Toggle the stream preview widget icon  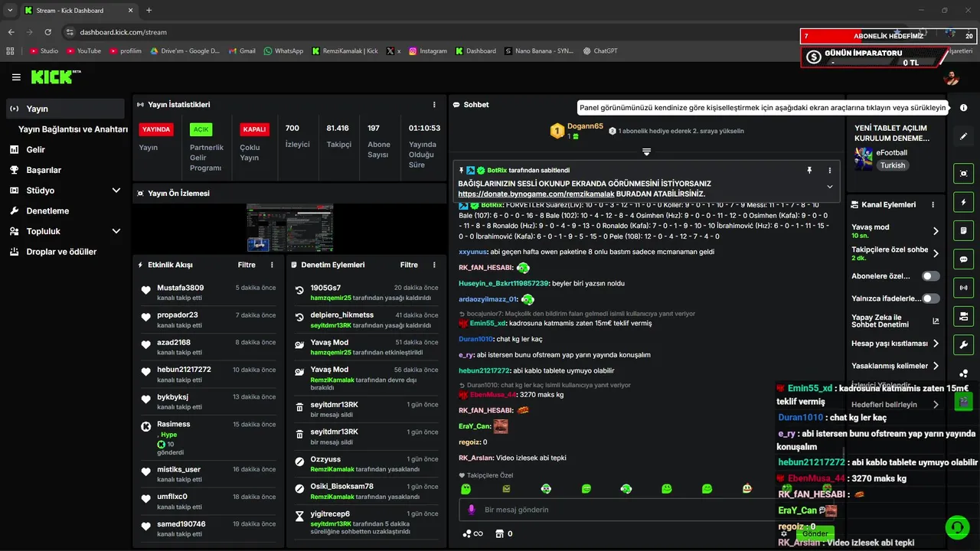coord(963,174)
